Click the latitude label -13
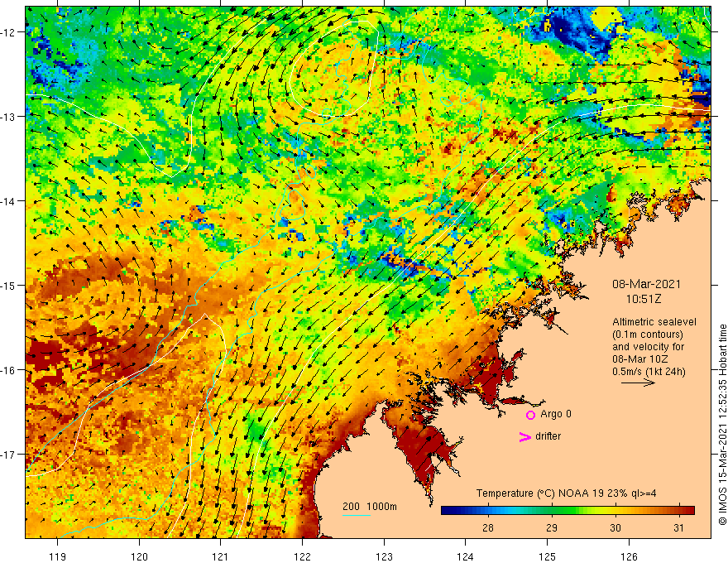Screen dimensions: 728x563 pyautogui.click(x=9, y=117)
